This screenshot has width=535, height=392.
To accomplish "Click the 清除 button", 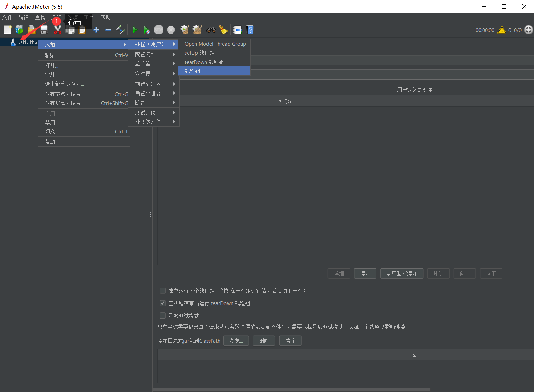I will [290, 341].
